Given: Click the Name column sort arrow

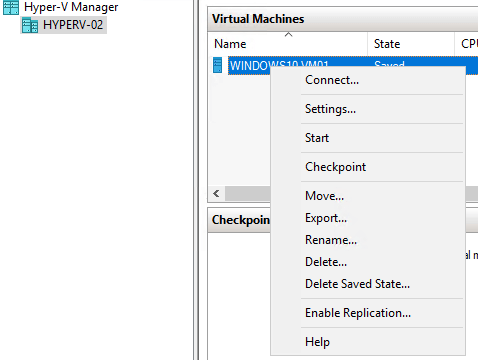Looking at the screenshot, I should [x=288, y=34].
